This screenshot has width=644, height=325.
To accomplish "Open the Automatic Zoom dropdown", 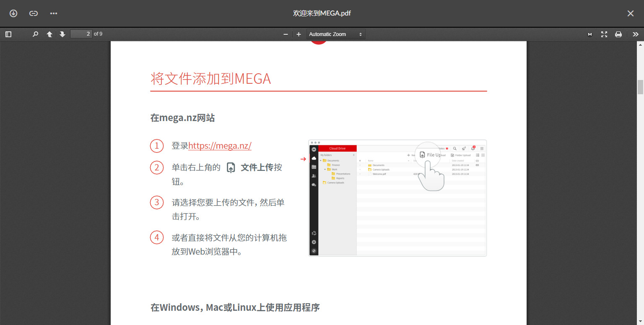I will 336,34.
